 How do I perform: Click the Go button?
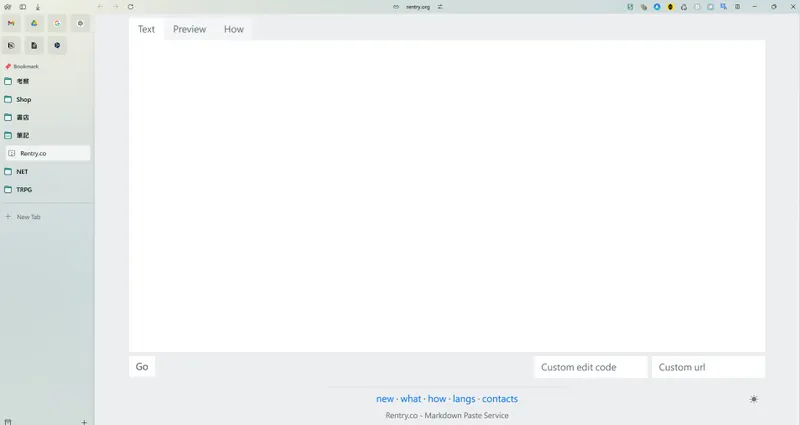click(x=142, y=366)
